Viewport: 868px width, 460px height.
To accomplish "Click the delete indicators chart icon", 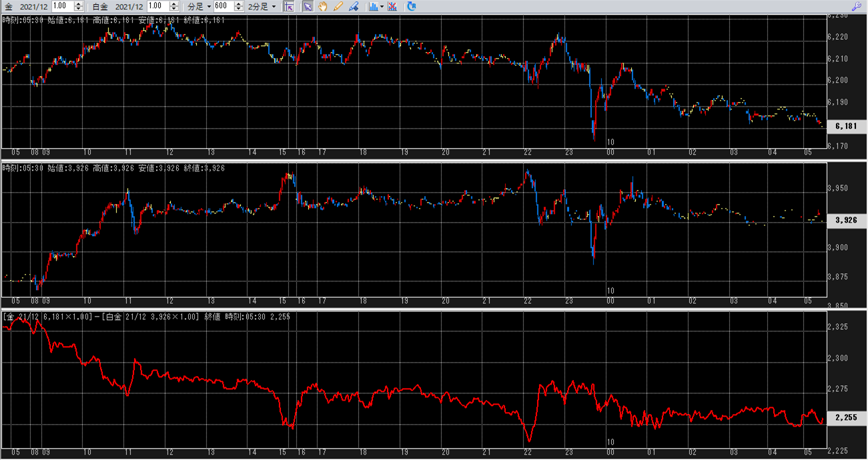I will tap(392, 7).
